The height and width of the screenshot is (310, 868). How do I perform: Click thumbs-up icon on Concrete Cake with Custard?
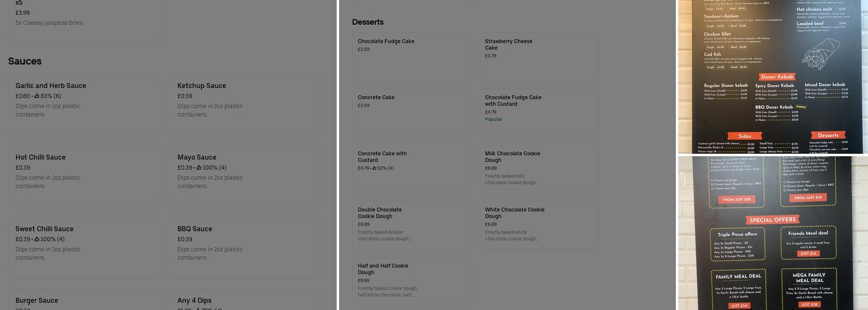374,168
